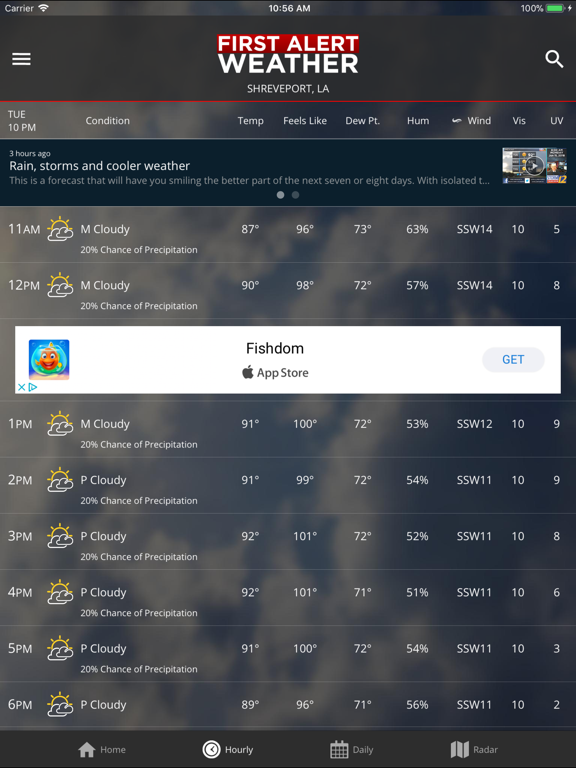Switch to the Daily tab
Image resolution: width=576 pixels, height=768 pixels.
coord(352,749)
